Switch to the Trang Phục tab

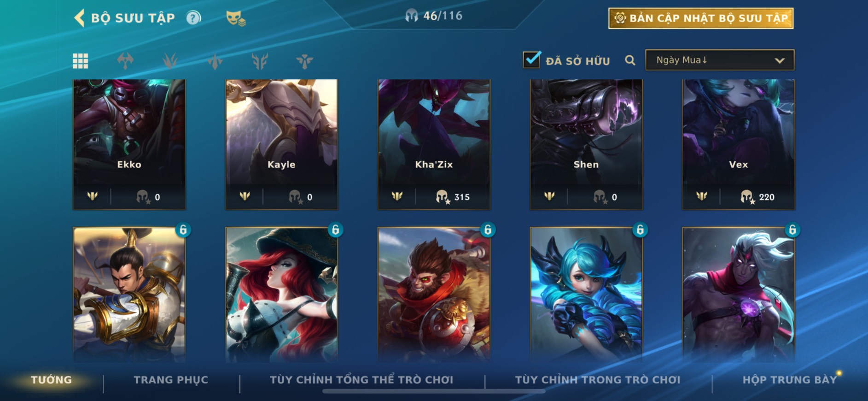[171, 380]
